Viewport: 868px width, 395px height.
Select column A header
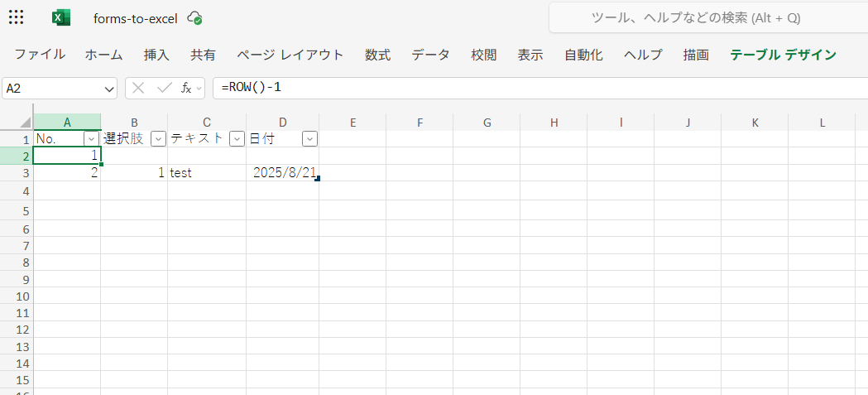(x=67, y=123)
